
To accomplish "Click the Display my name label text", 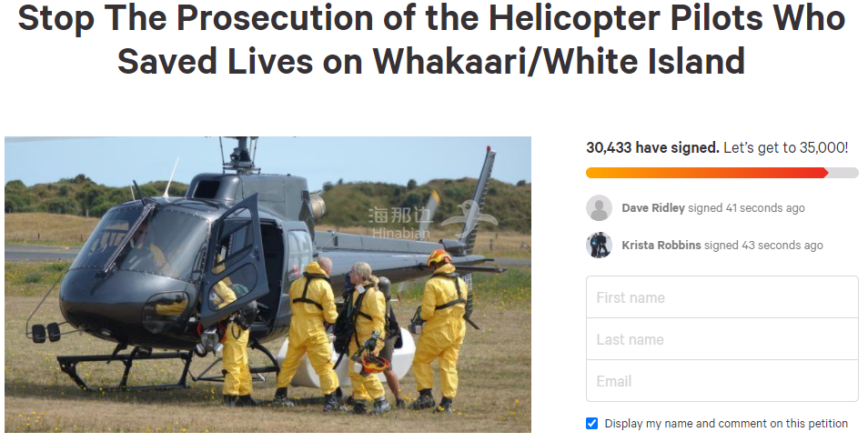I will click(x=726, y=424).
